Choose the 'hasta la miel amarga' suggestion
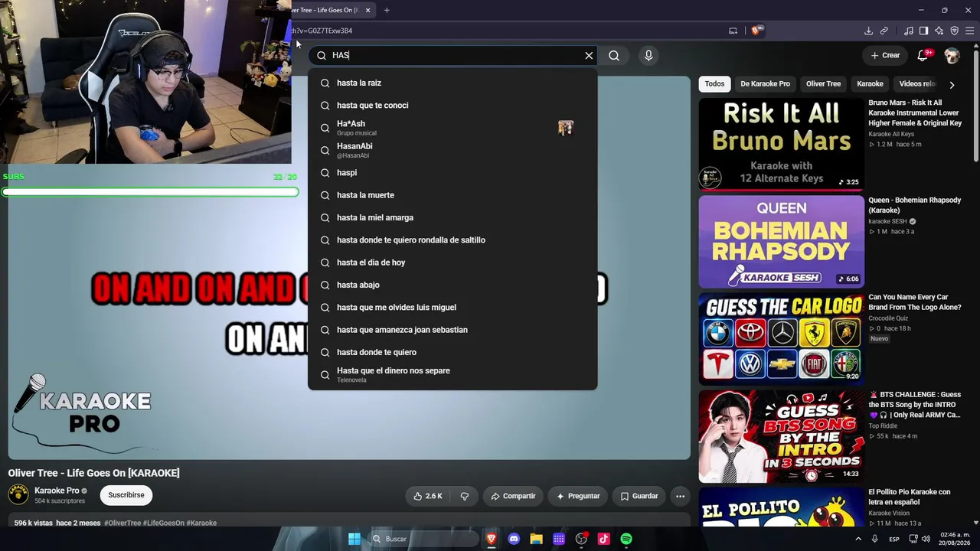 point(452,217)
